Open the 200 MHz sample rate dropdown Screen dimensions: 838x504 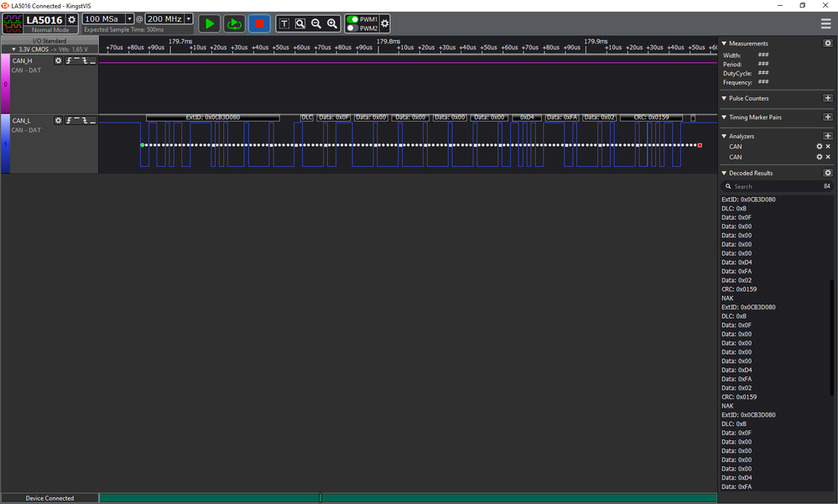click(x=188, y=18)
